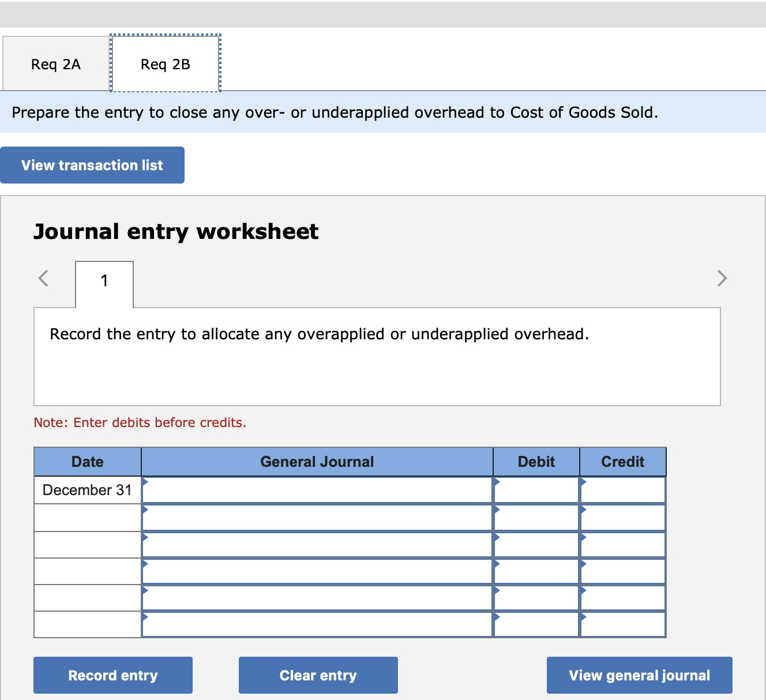The width and height of the screenshot is (766, 700).
Task: Click the Credit field in fourth row
Action: click(x=623, y=571)
